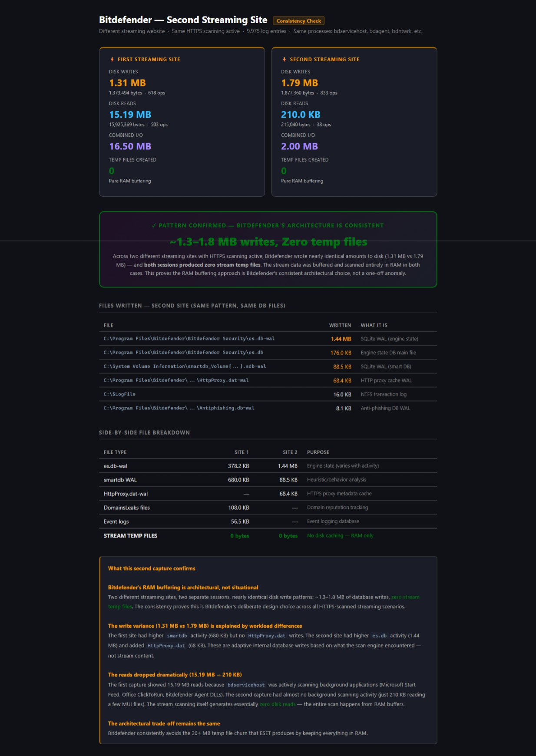
Task: Click the 'What this second capture confirms' heading
Action: 152,568
